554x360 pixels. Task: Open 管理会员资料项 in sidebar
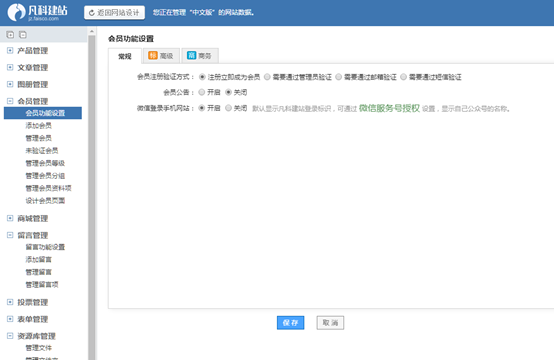tap(48, 188)
